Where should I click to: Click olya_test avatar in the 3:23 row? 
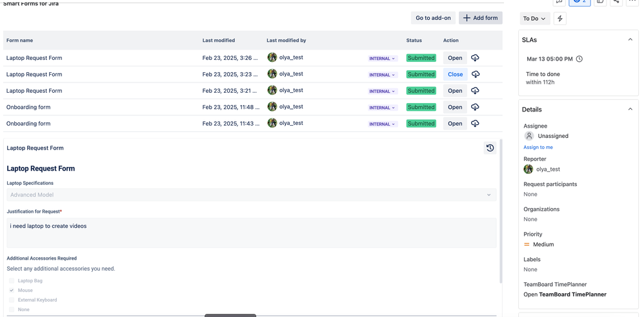272,74
